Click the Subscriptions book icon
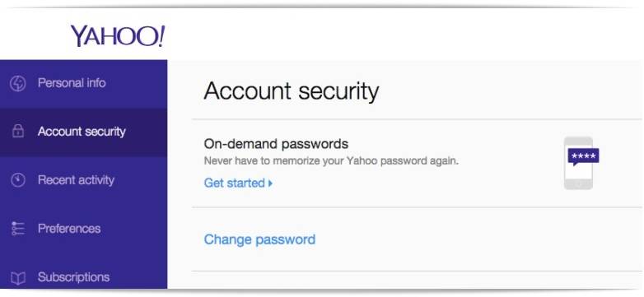This screenshot has height=297, width=644. click(x=17, y=278)
